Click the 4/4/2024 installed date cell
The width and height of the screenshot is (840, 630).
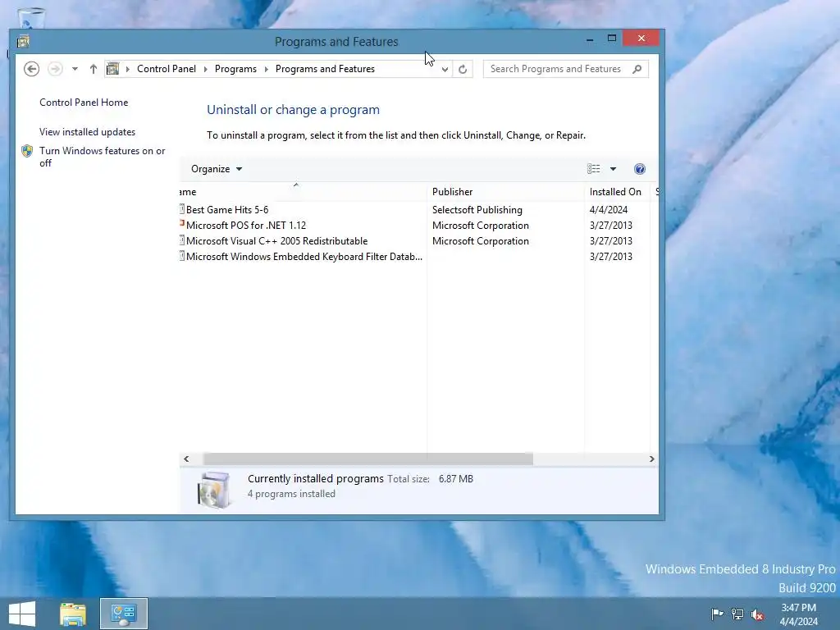click(x=609, y=210)
